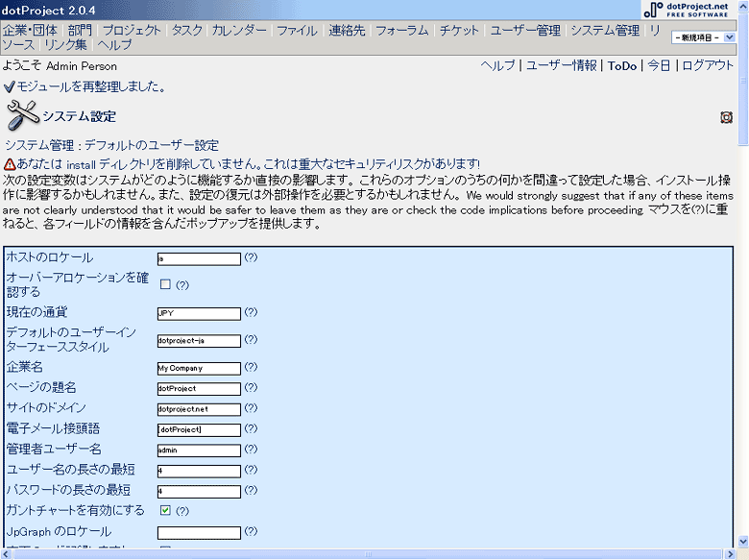
Task: Open the フォーラム menu item
Action: [402, 30]
